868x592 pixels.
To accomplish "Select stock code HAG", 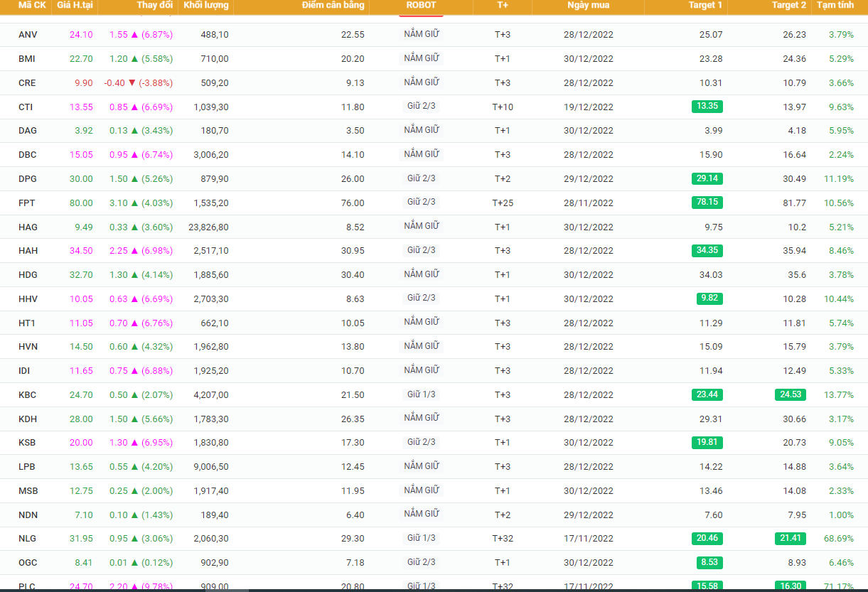I will point(28,227).
